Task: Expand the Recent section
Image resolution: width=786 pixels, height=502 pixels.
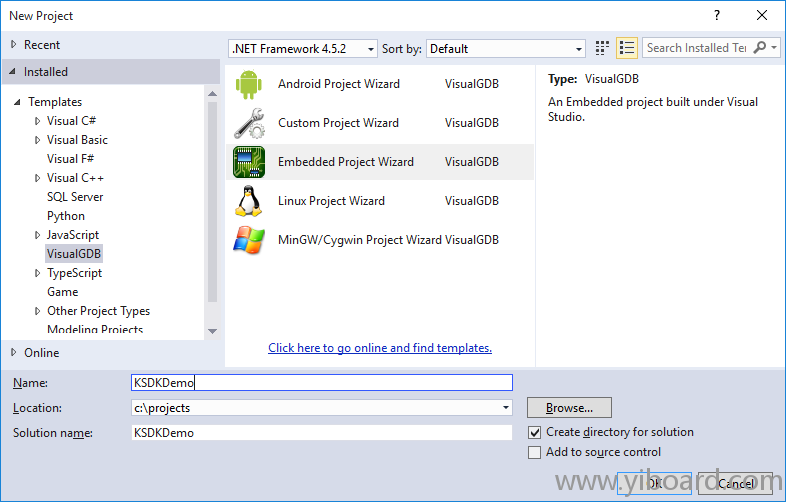Action: [14, 45]
